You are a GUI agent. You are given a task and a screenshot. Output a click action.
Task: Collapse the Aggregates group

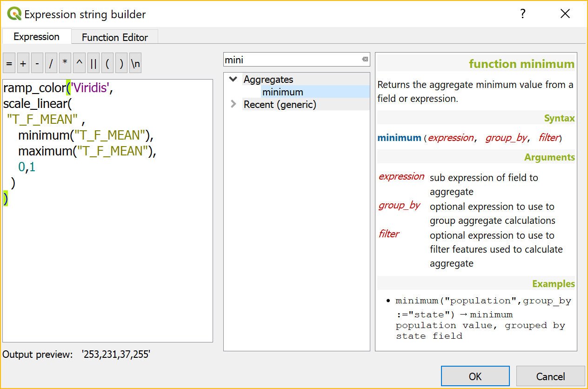(x=234, y=80)
